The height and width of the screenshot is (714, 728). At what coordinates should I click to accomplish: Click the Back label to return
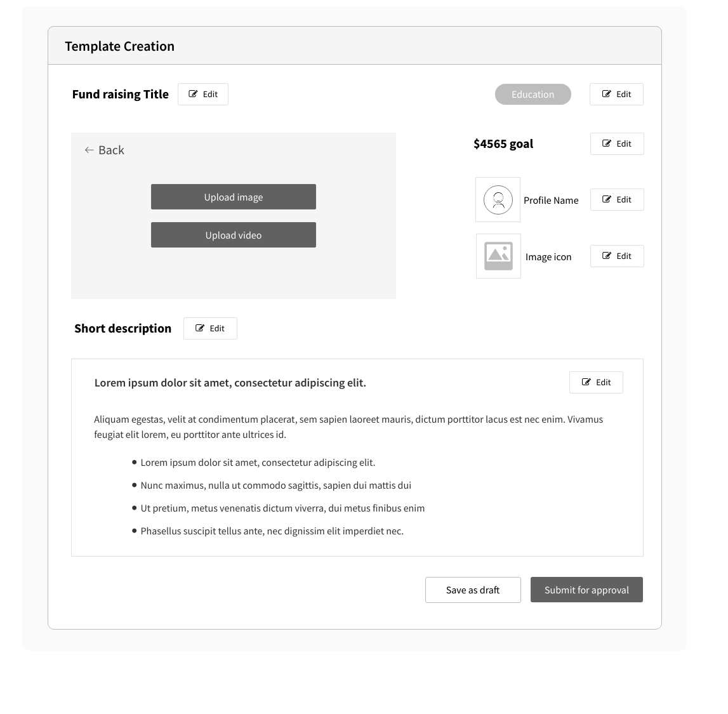coord(111,150)
